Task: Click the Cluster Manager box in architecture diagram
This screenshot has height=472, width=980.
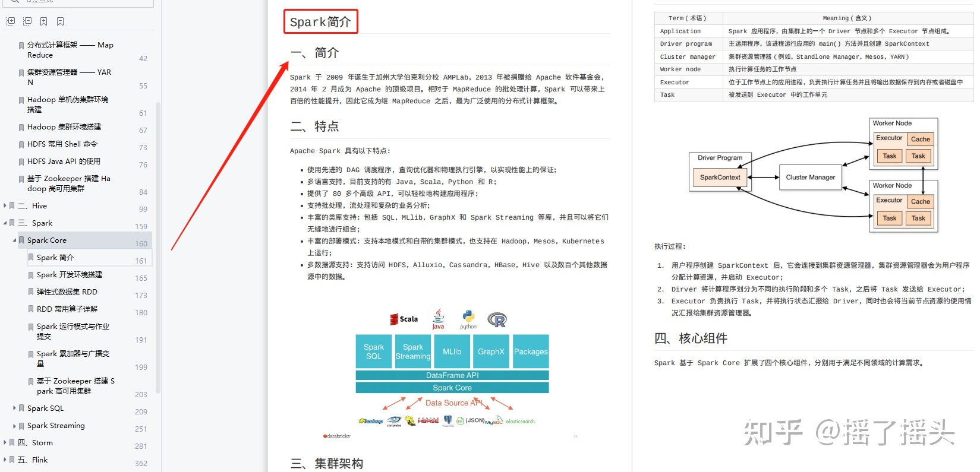Action: [811, 177]
